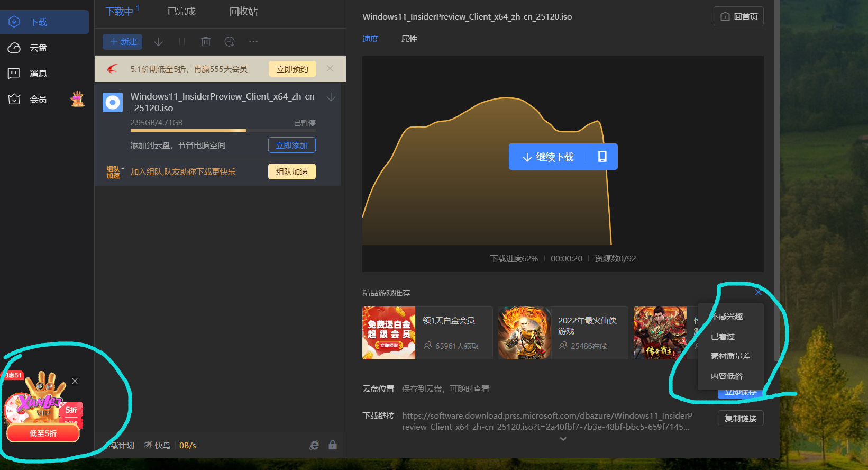
Task: Click the pause icon in toolbar
Action: pyautogui.click(x=181, y=41)
